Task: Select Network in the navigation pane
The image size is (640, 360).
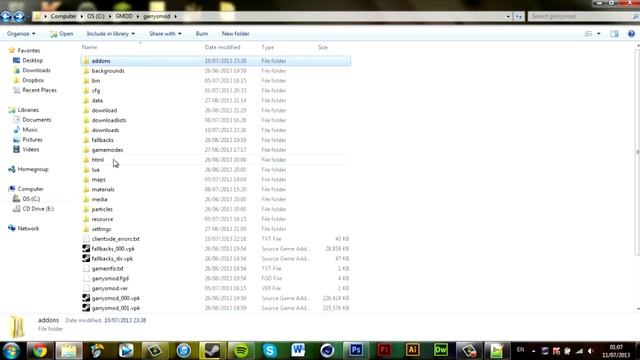Action: point(28,229)
